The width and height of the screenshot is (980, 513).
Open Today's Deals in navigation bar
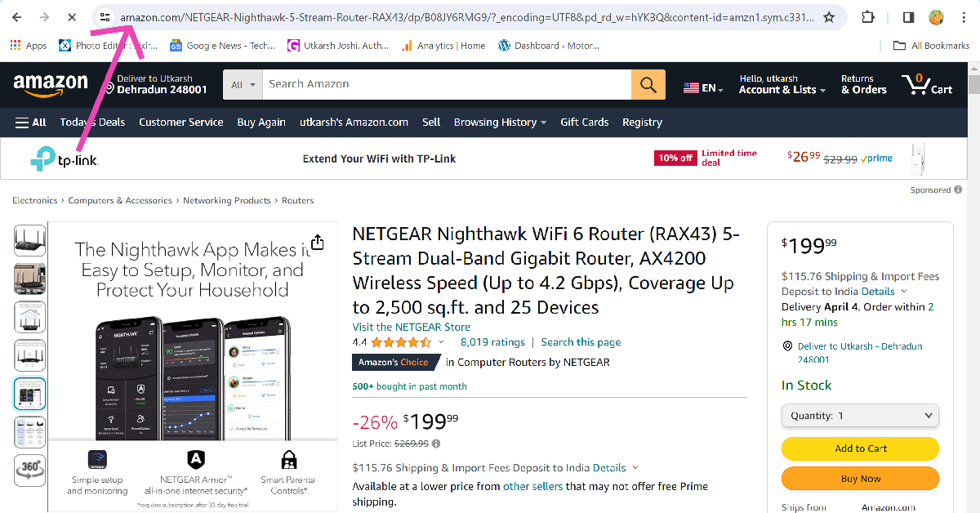[x=92, y=123]
